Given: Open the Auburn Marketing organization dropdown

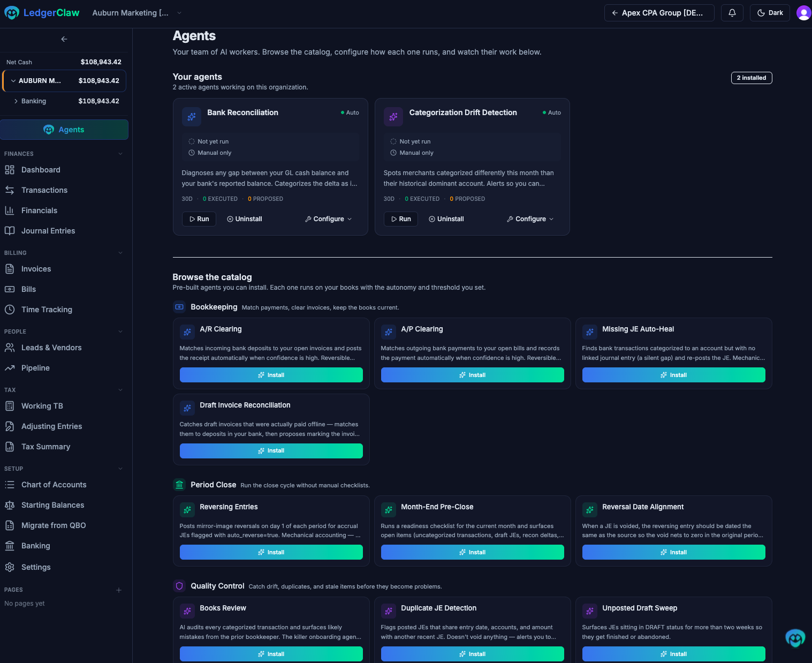Looking at the screenshot, I should pos(137,13).
